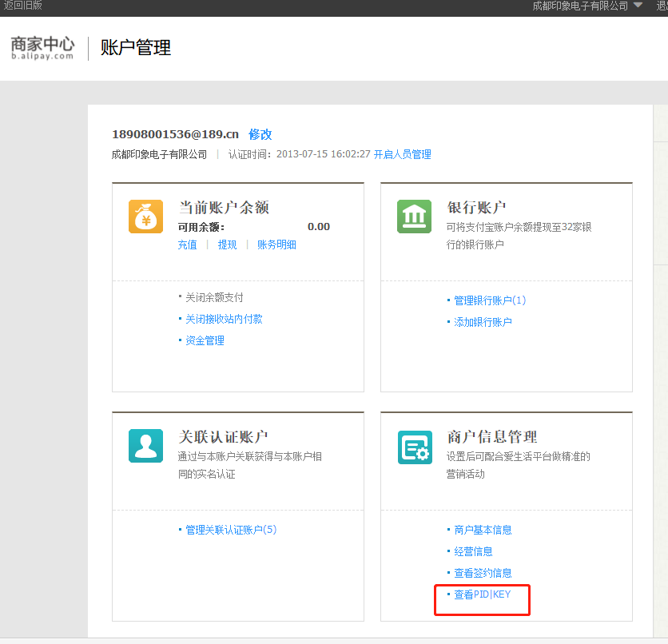The image size is (668, 644).
Task: Click the merchant info management icon
Action: (x=414, y=446)
